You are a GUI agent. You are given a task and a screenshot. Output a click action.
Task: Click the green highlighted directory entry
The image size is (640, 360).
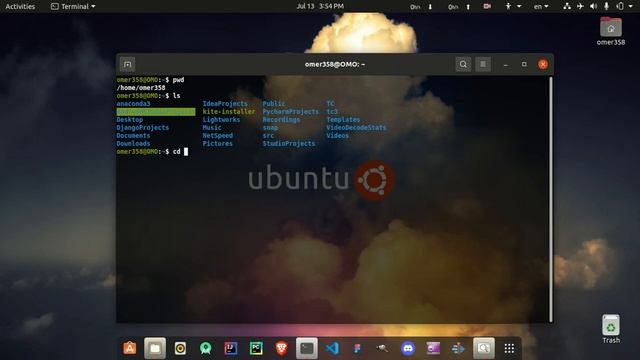[x=156, y=112]
